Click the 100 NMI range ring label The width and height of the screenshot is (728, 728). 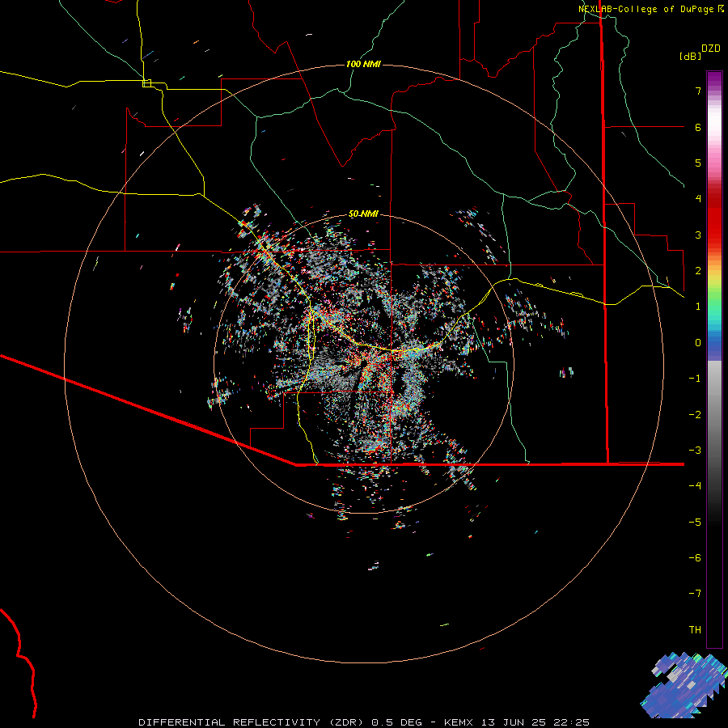pyautogui.click(x=363, y=64)
